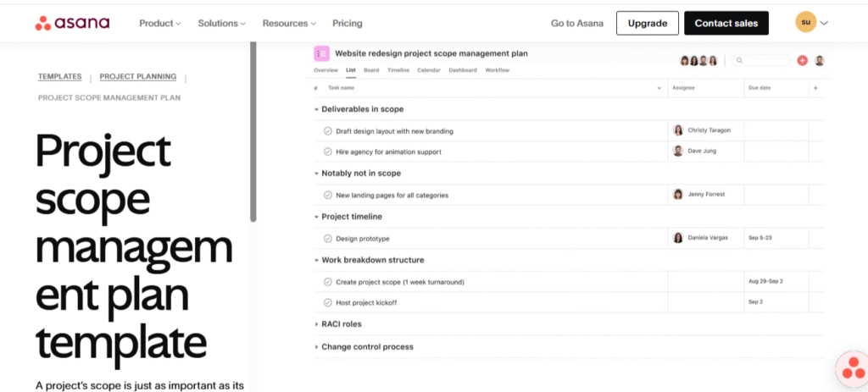Image resolution: width=868 pixels, height=392 pixels.
Task: Follow the 'Project Planning' breadcrumb link
Action: tap(138, 77)
